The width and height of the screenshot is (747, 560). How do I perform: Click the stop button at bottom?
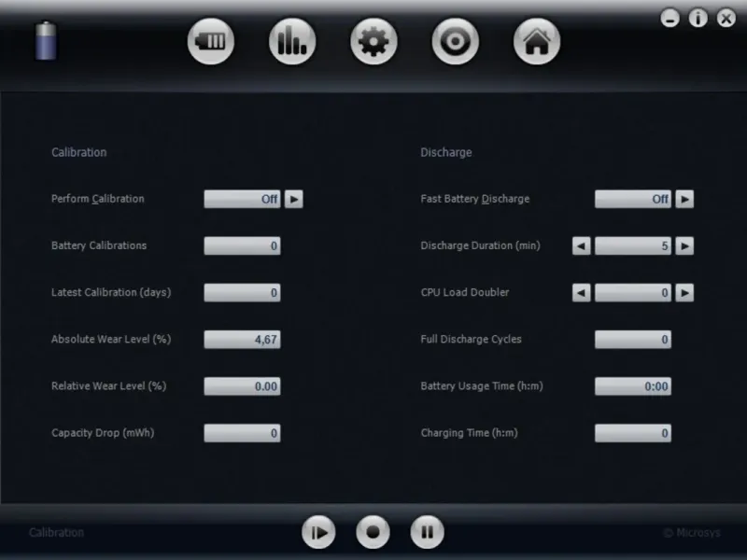[373, 532]
